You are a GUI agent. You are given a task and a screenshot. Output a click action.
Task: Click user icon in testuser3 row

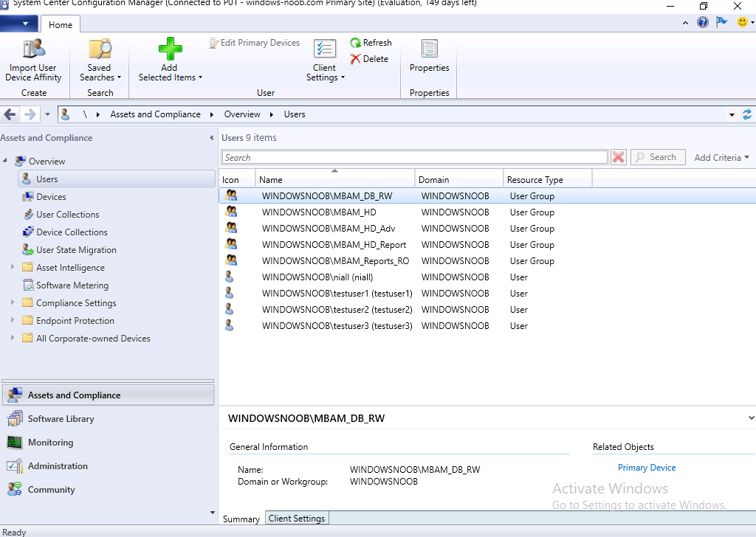click(x=230, y=325)
